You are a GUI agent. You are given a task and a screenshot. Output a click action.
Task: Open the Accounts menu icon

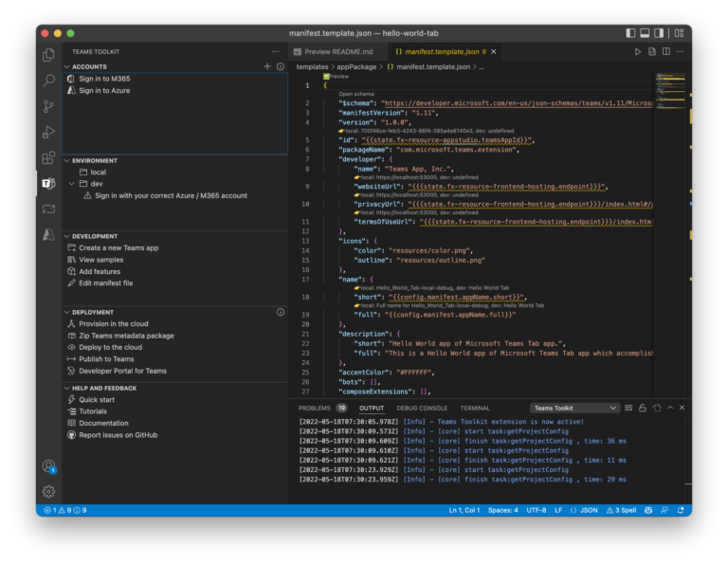(x=48, y=465)
